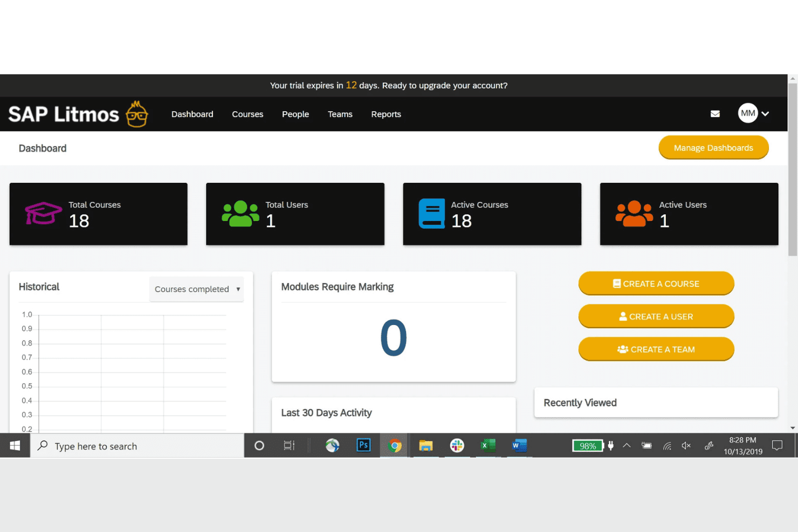Click the CREATE A TEAM button

(x=656, y=349)
